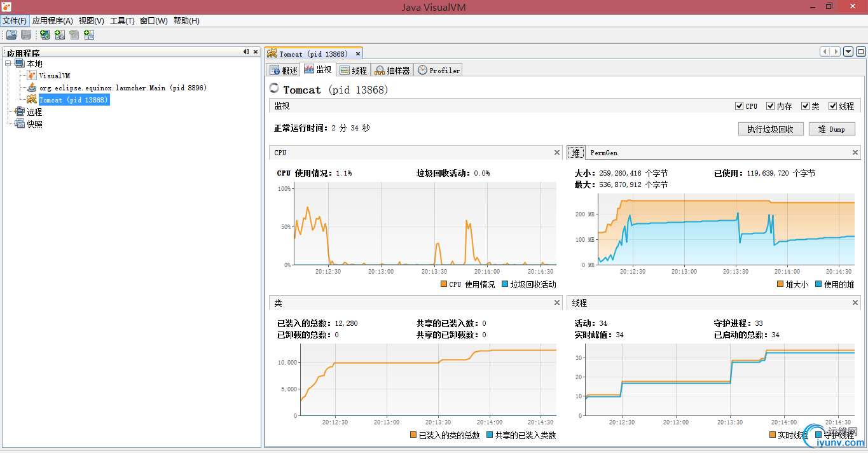Click the Tomcat cat icon in applications tree

[x=32, y=100]
